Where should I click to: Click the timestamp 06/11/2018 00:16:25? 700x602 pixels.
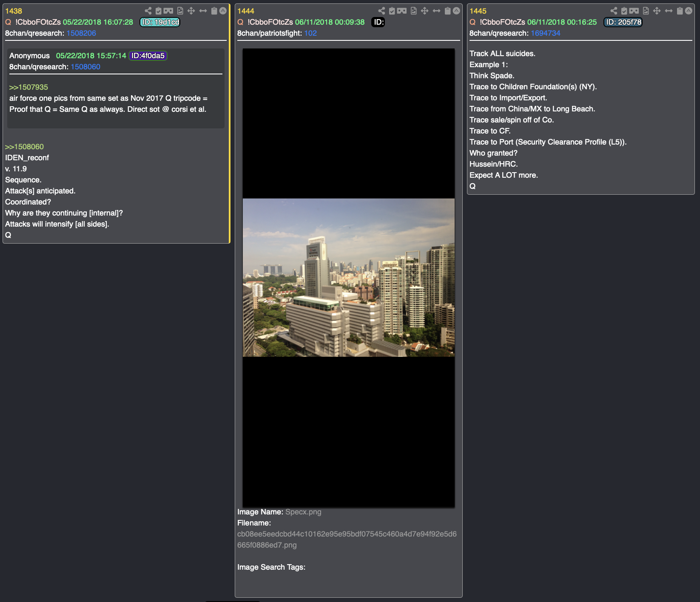(562, 22)
